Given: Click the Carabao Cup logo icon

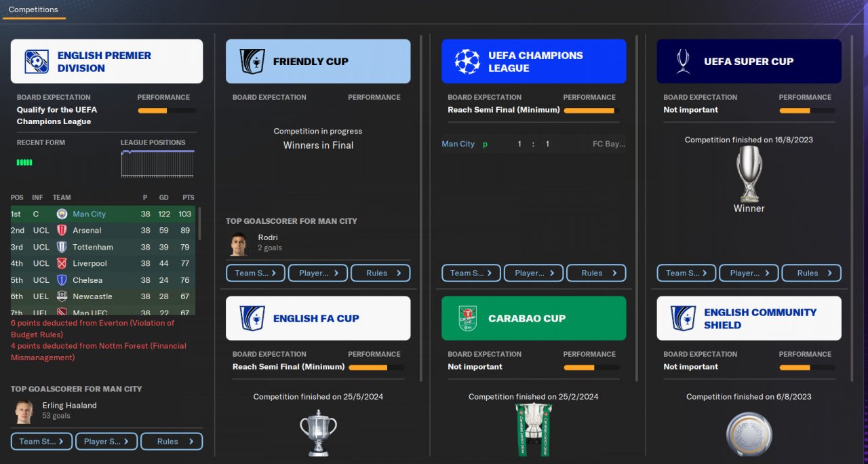Looking at the screenshot, I should tap(467, 318).
